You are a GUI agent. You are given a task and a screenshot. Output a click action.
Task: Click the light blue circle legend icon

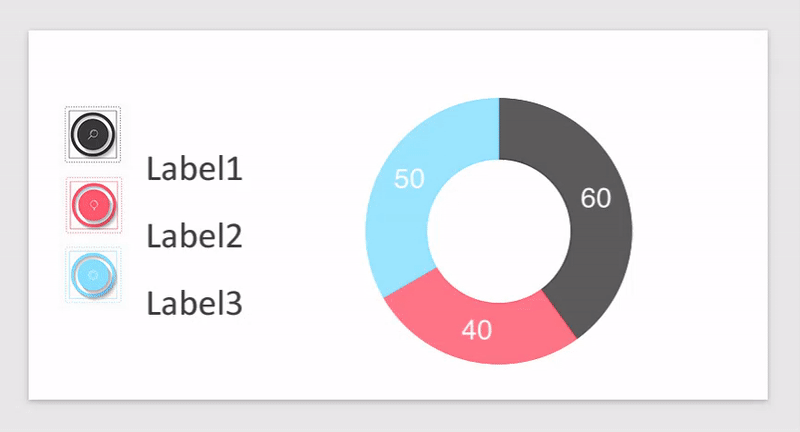pyautogui.click(x=93, y=274)
